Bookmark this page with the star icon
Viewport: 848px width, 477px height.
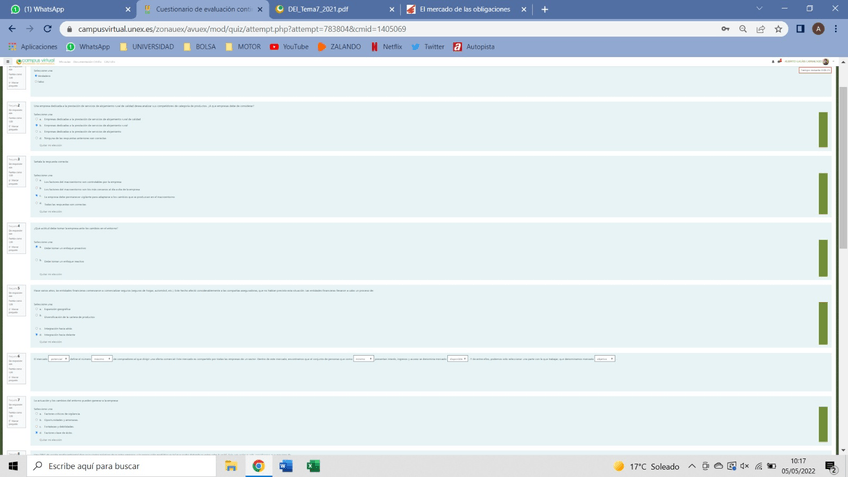click(778, 29)
